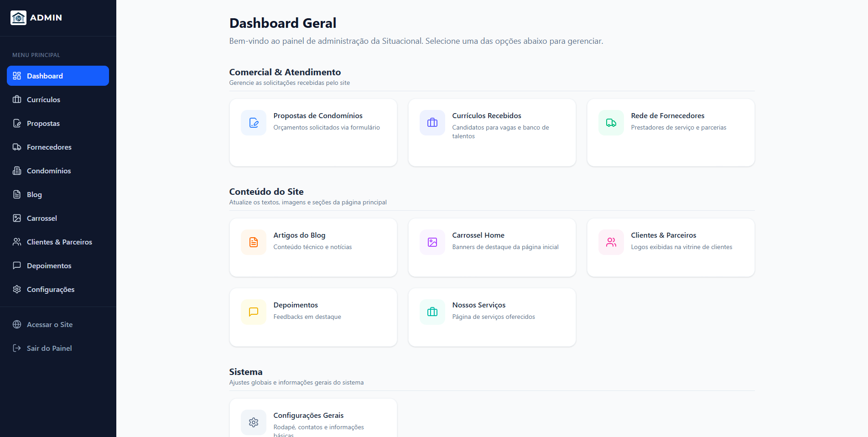This screenshot has width=868, height=437.
Task: Open the Rede de Fornecedores card title
Action: click(668, 116)
